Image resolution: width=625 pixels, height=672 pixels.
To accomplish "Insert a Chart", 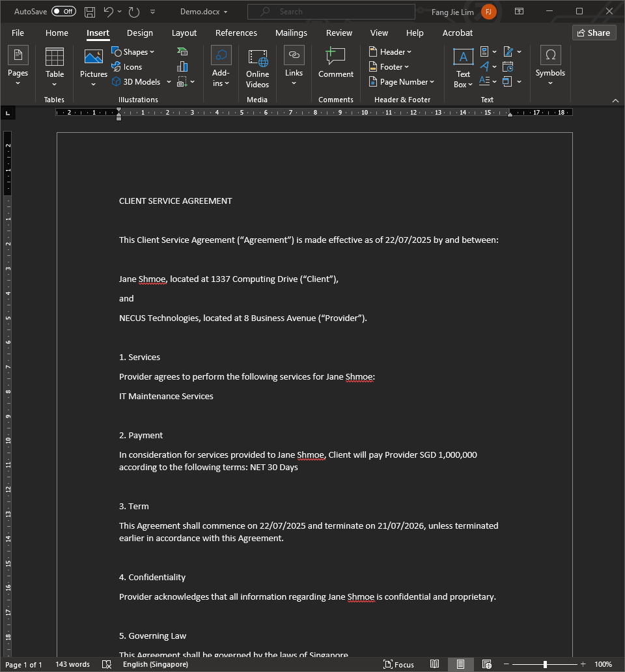I will coord(182,67).
